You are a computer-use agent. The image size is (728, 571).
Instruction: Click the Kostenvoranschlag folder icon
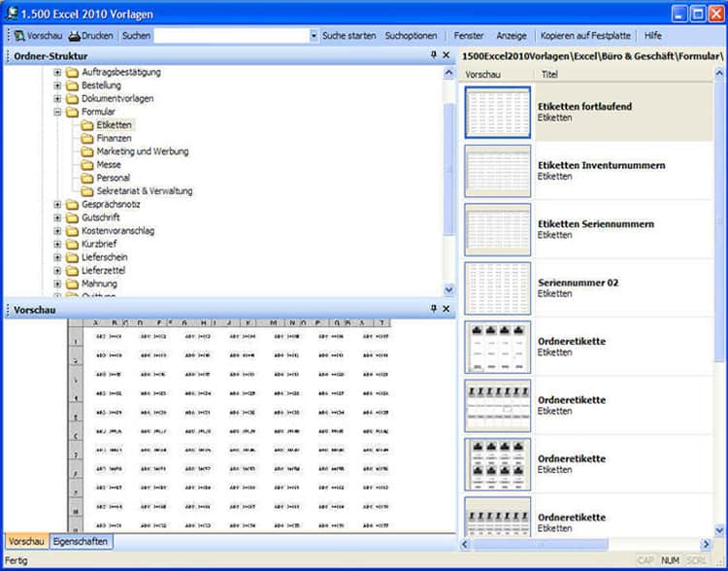tap(72, 231)
